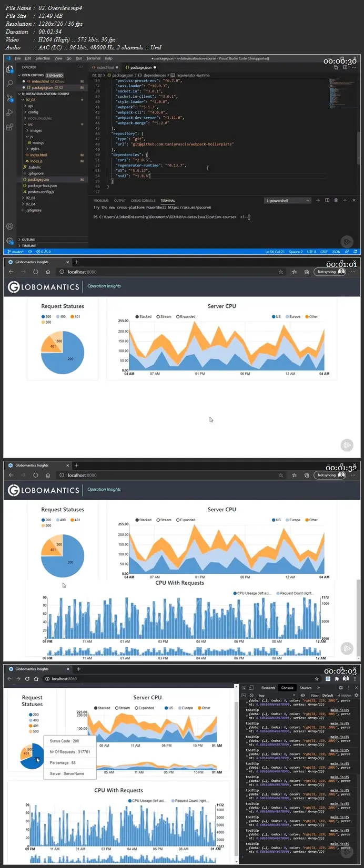Image resolution: width=364 pixels, height=868 pixels.
Task: Open the Terminal menu in VS Code menu bar
Action: click(x=93, y=58)
